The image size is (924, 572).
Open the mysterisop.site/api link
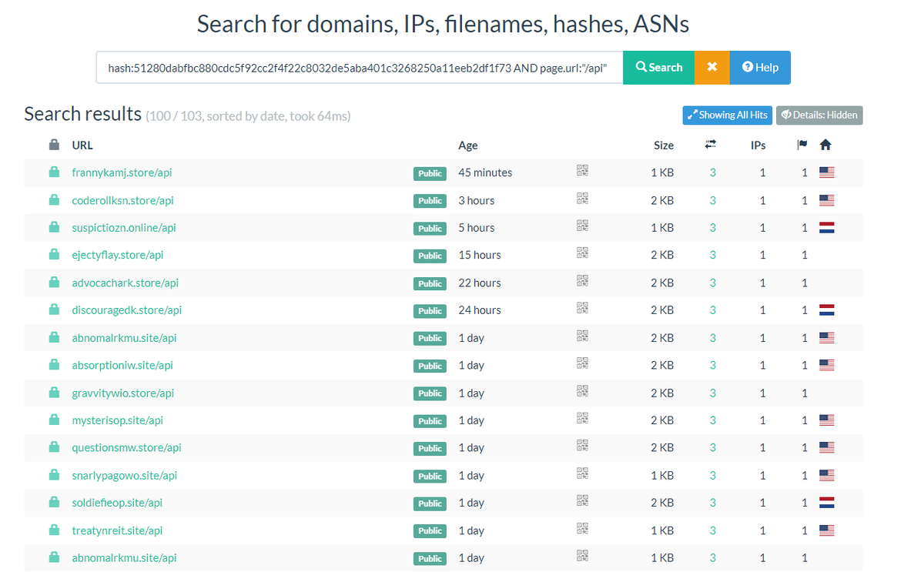point(118,420)
